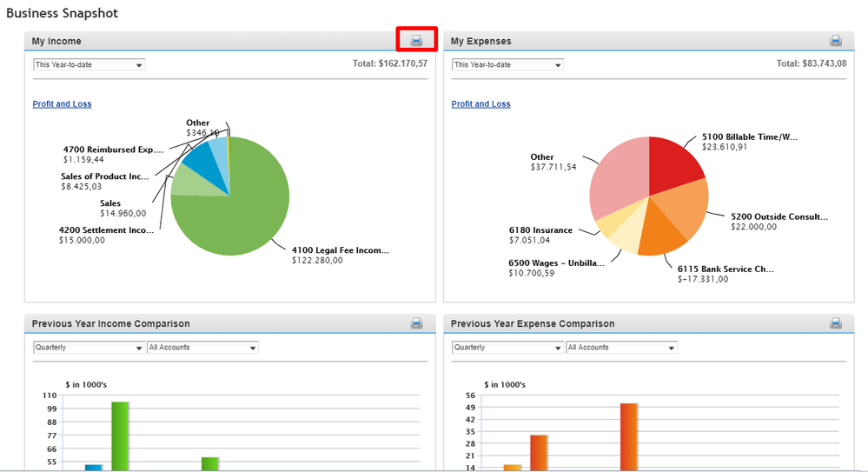This screenshot has height=472, width=868.
Task: Open My Expenses date range dropdown
Action: 507,65
